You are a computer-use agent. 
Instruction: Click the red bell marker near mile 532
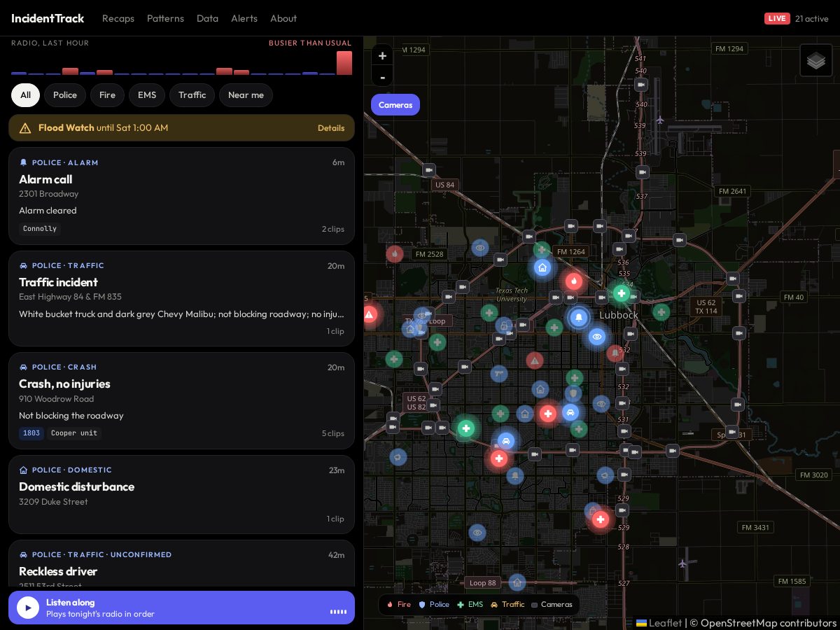(x=615, y=353)
